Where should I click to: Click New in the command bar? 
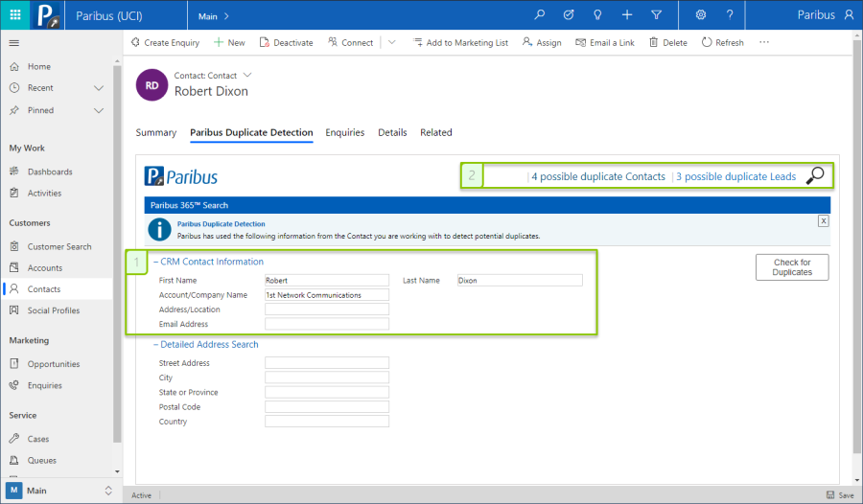tap(229, 42)
